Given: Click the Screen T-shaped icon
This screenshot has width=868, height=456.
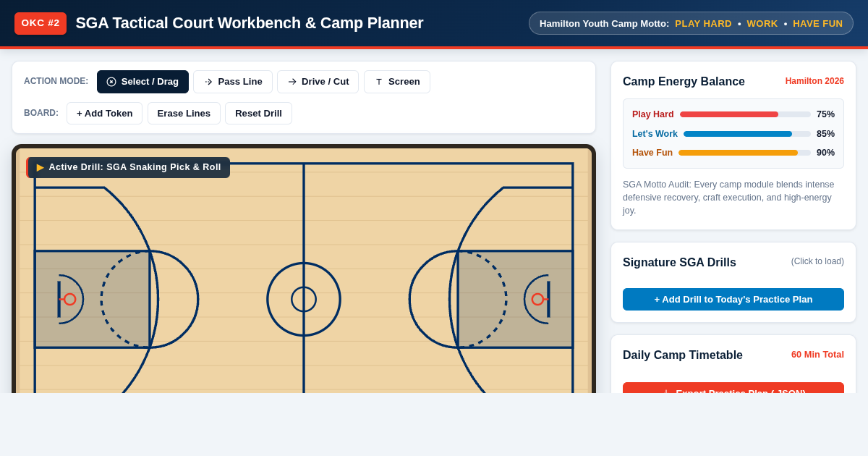Looking at the screenshot, I should click(x=379, y=82).
